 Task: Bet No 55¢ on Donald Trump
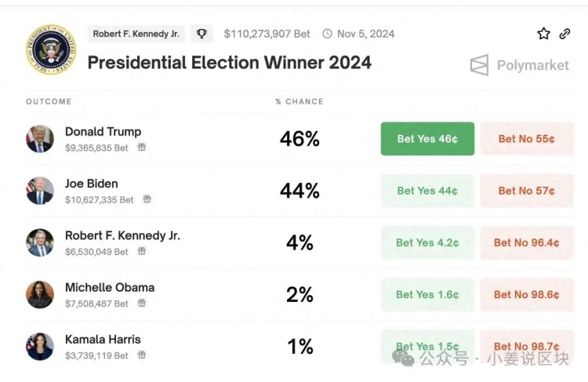pyautogui.click(x=527, y=139)
